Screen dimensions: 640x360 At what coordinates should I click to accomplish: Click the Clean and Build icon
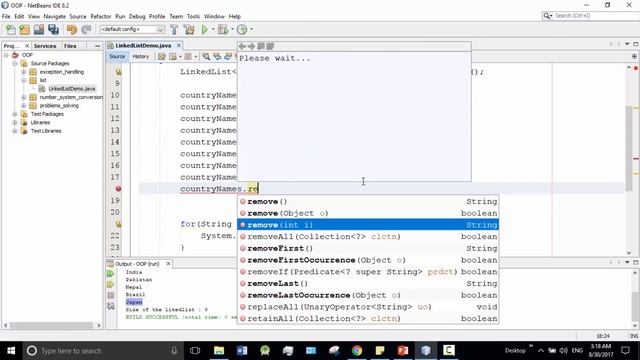tap(189, 29)
